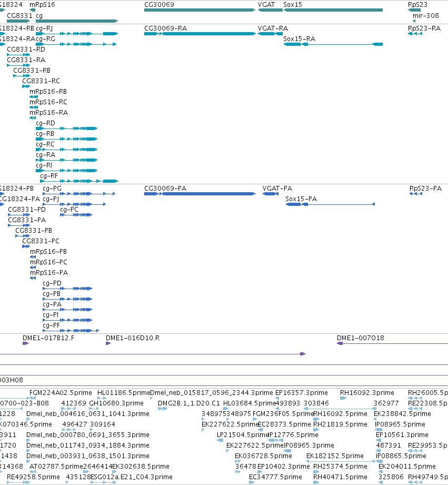This screenshot has height=485, width=448.
Task: Click the HL01186.5prime EST label
Action: [x=123, y=393]
